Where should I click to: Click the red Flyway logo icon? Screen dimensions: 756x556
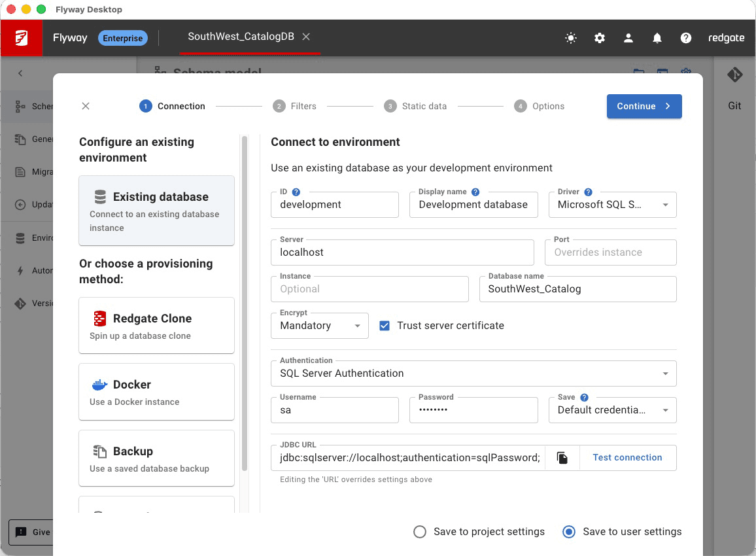click(x=21, y=38)
